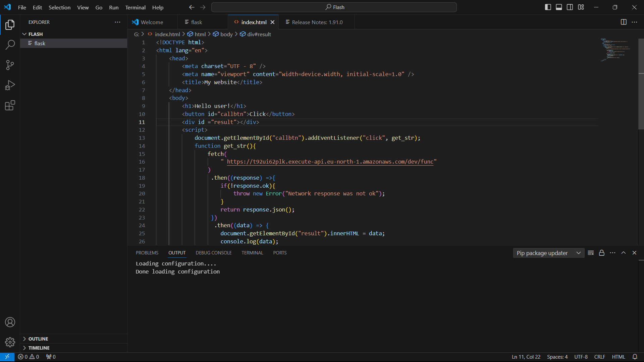Viewport: 644px width, 362px height.
Task: Click the split editor right icon
Action: [x=624, y=22]
